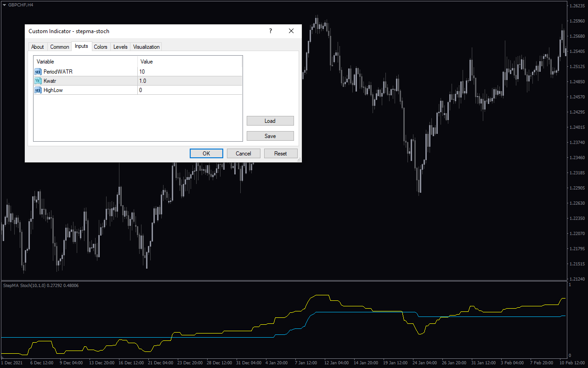
Task: Save the current input settings
Action: tap(270, 136)
